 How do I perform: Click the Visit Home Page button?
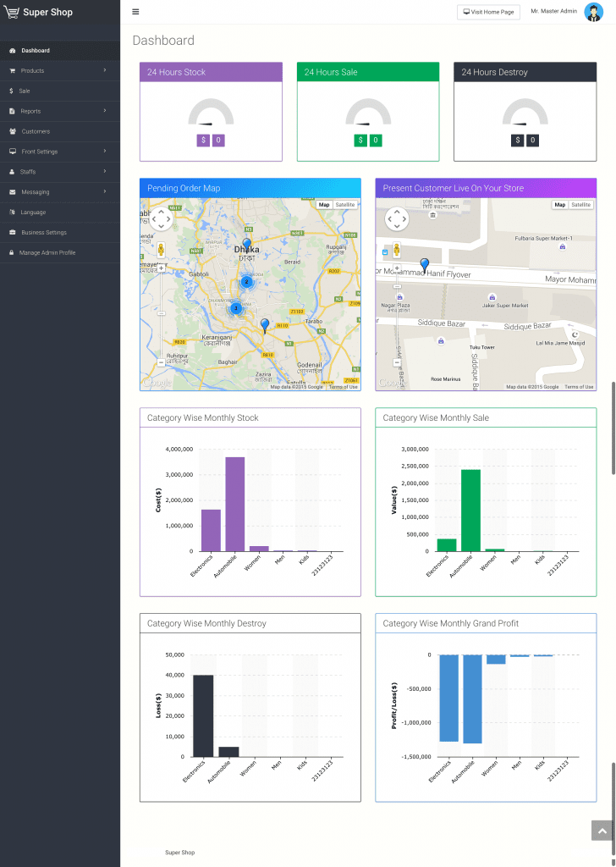tap(488, 12)
